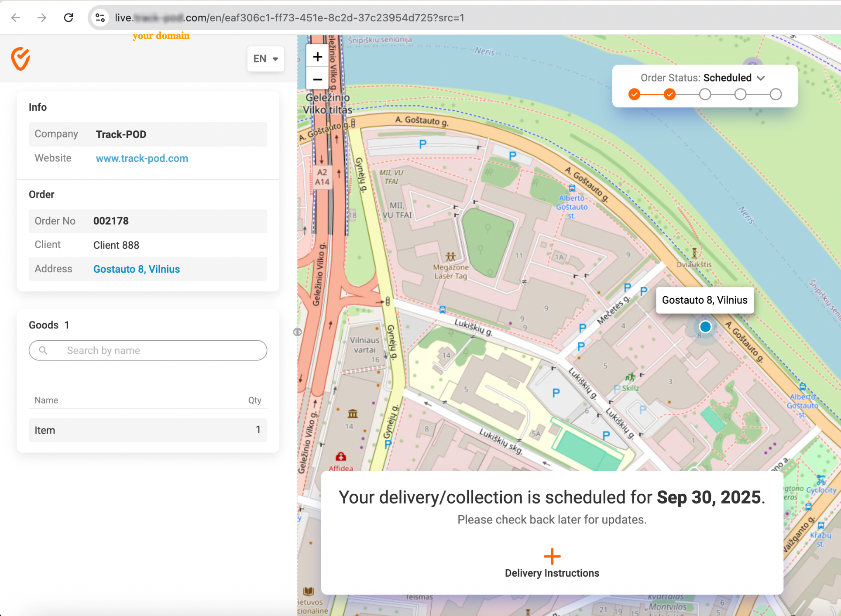Go back using browser back arrow
Screen dimensions: 841x616
(16, 17)
